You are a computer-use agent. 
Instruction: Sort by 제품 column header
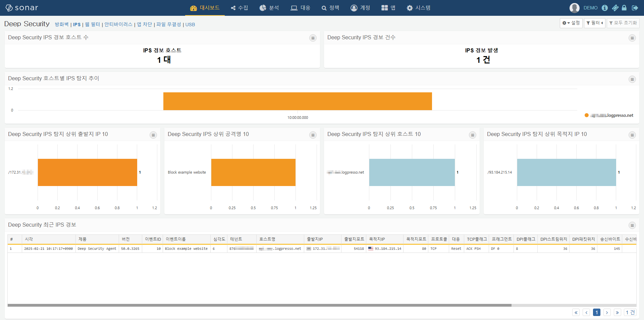(97, 239)
